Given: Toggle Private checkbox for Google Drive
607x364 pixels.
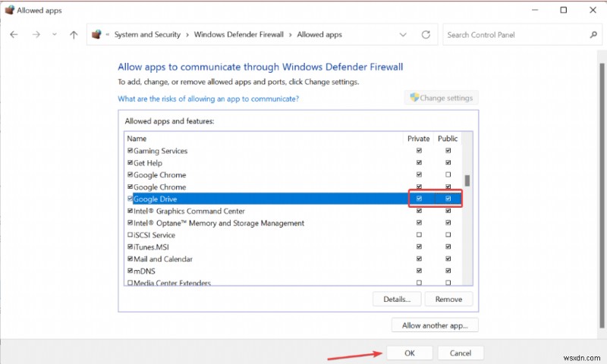Looking at the screenshot, I should 419,199.
